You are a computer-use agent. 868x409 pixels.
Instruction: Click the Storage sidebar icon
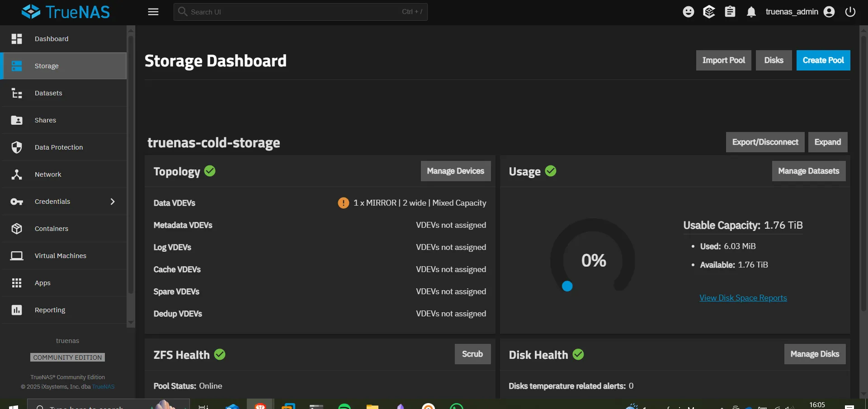[17, 66]
